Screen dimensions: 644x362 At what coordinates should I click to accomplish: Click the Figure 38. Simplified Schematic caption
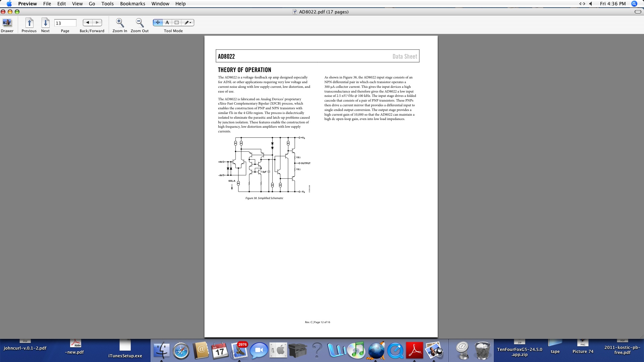264,198
